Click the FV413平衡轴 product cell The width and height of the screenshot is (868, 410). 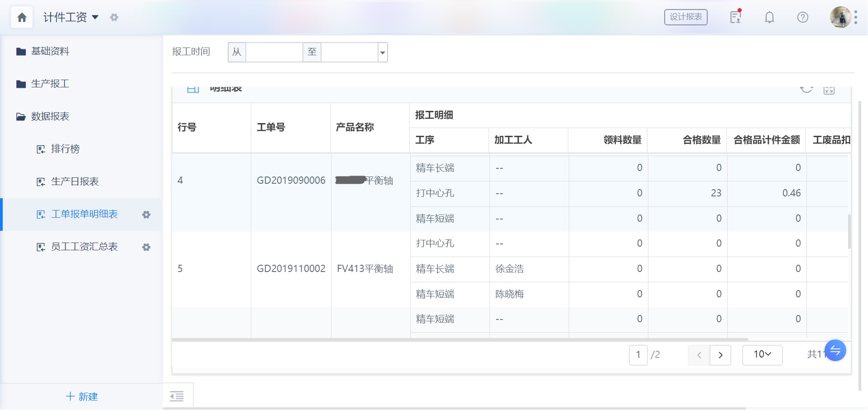click(365, 269)
